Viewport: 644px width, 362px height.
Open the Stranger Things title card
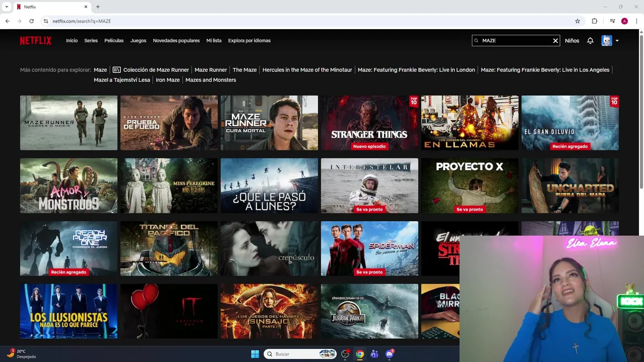coord(369,123)
